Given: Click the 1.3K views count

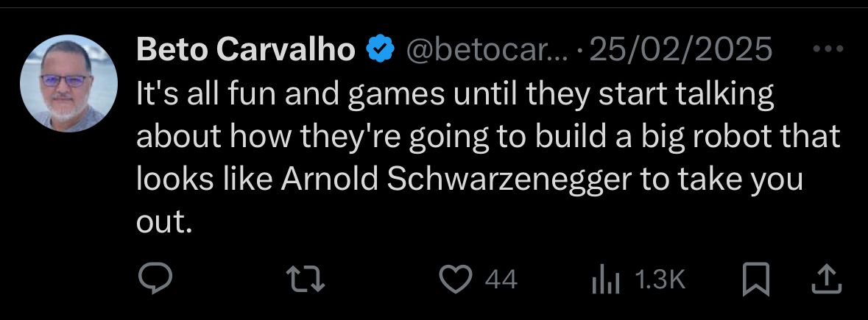Looking at the screenshot, I should pyautogui.click(x=658, y=280).
